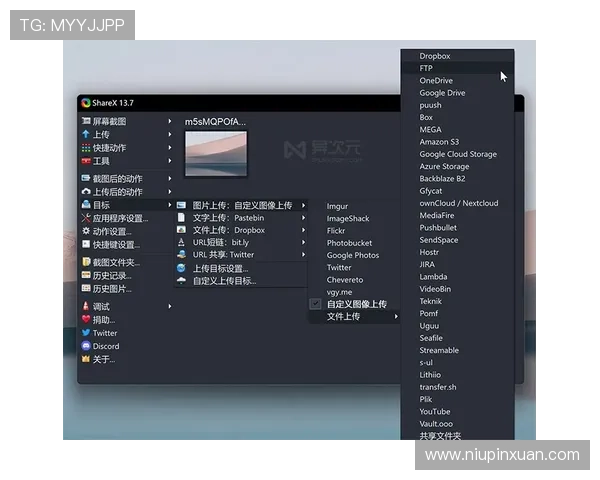Click the URL shortener (URL短链) icon

pos(181,242)
